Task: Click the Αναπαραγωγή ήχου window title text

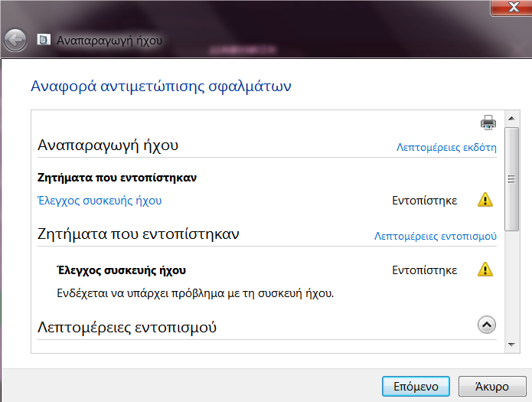Action: (x=109, y=41)
